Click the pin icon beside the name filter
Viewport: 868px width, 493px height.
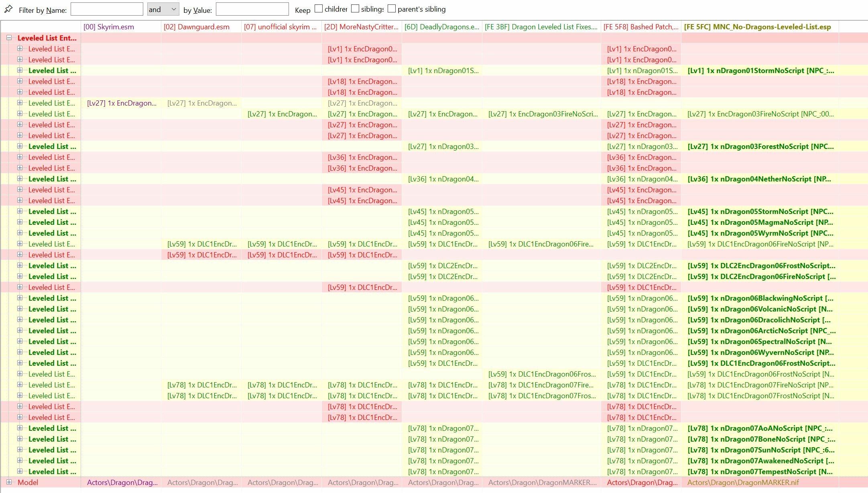click(8, 9)
